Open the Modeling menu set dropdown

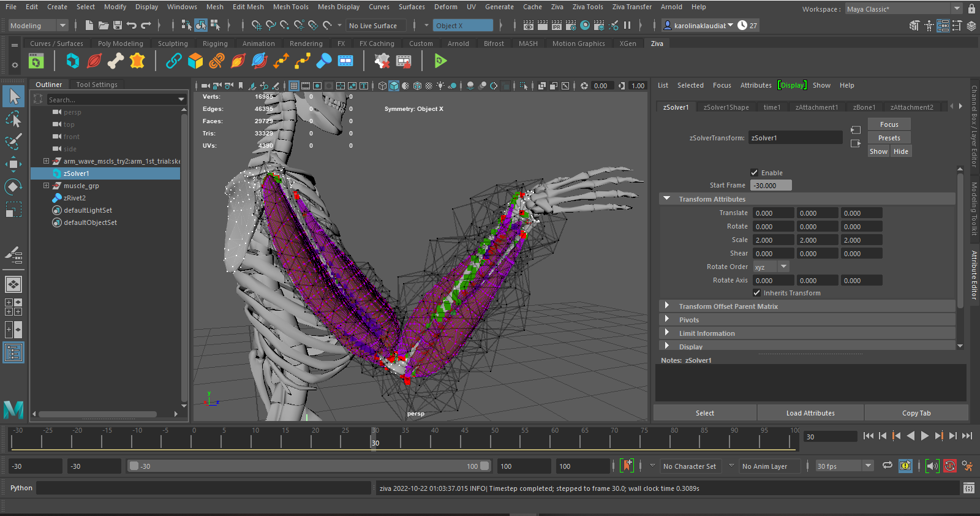click(x=38, y=26)
